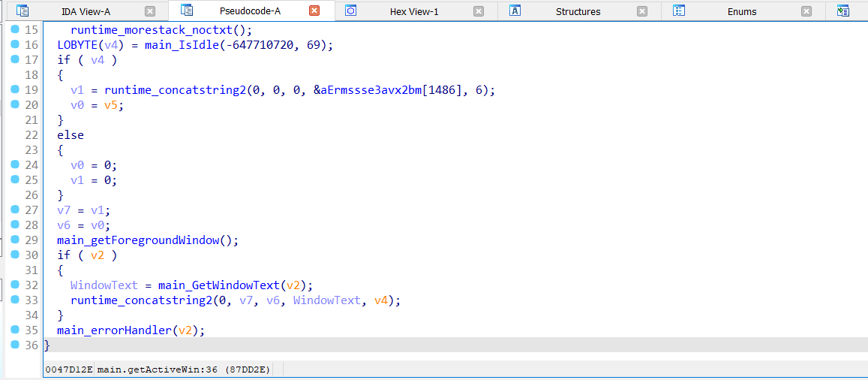The width and height of the screenshot is (868, 380).
Task: Close the Pseudocode-A tab with red X
Action: click(314, 11)
